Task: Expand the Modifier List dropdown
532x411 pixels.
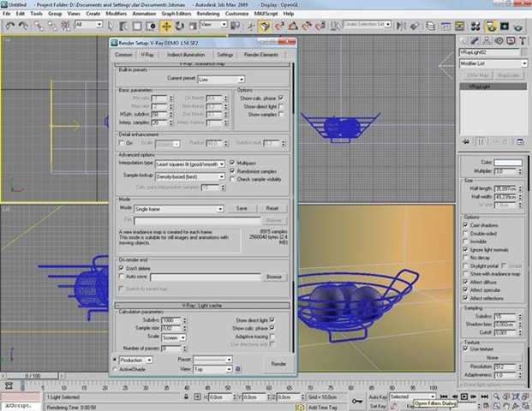Action: click(x=495, y=64)
